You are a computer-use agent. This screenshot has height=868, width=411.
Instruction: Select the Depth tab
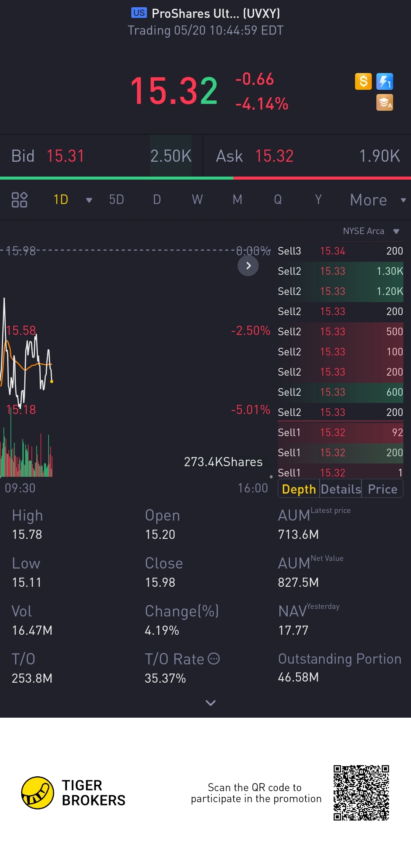point(299,489)
